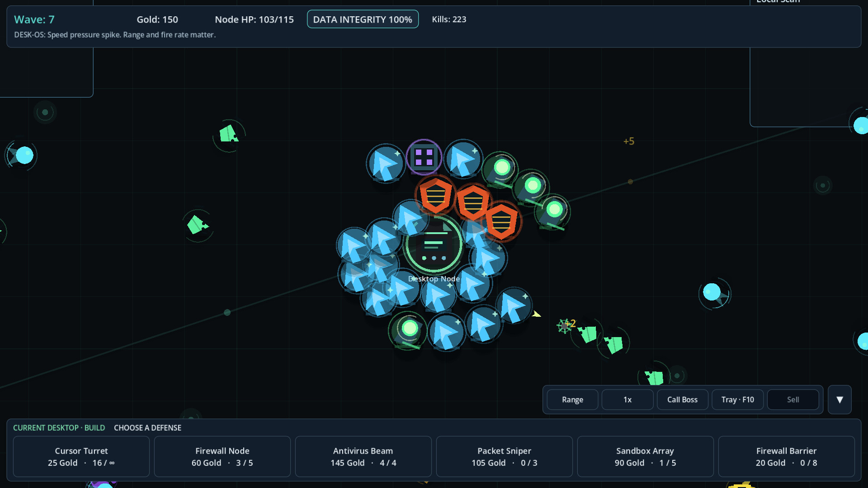The width and height of the screenshot is (868, 488).
Task: Select the purple Sandbox Array tower
Action: 424,157
